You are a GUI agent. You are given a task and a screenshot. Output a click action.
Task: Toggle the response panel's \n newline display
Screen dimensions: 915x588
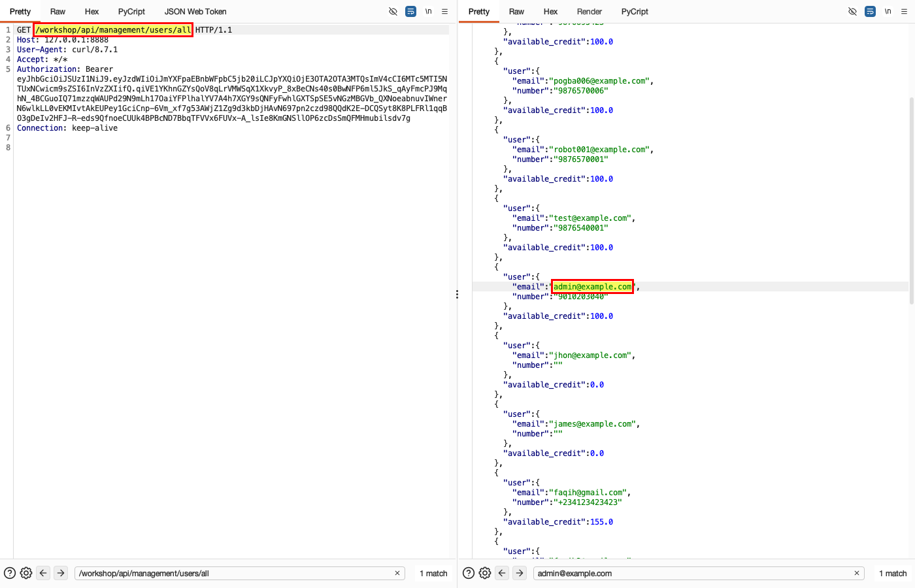[888, 12]
